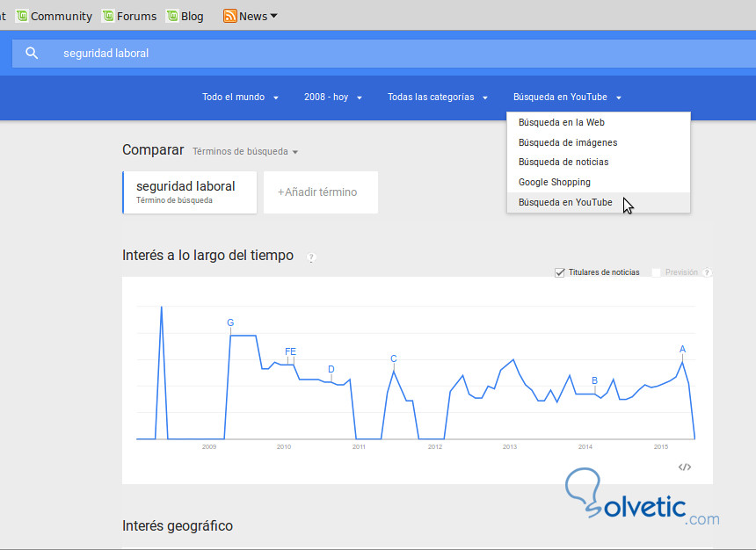Open the embed code icon below chart
The image size is (756, 550).
pyautogui.click(x=684, y=467)
